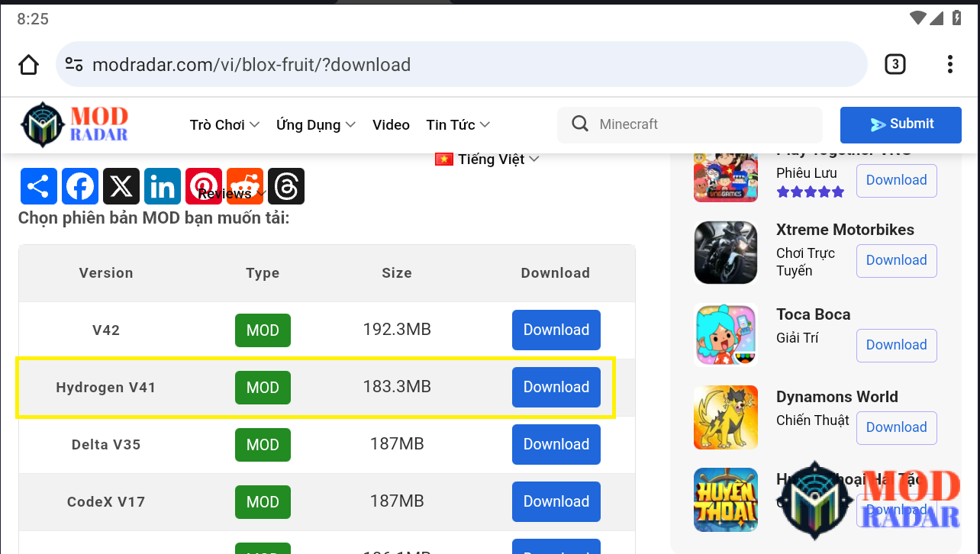Share page on Pinterest
Image resolution: width=980 pixels, height=554 pixels.
point(204,186)
